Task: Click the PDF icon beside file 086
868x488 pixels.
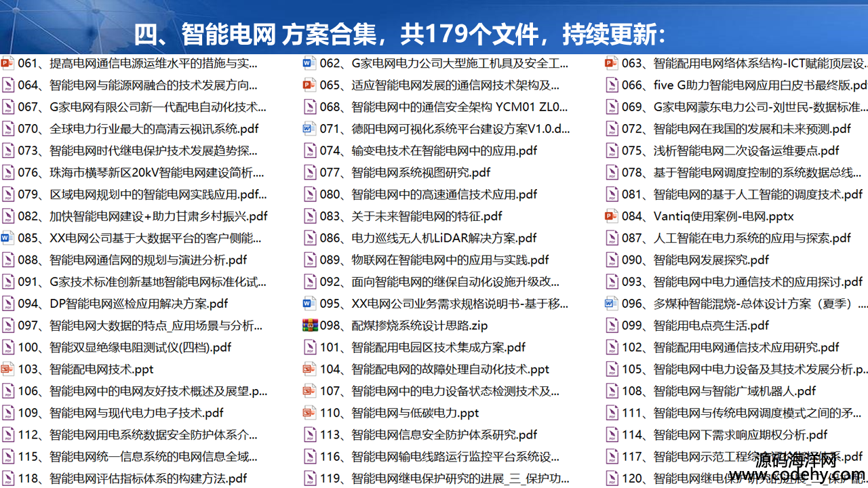Action: click(x=309, y=239)
